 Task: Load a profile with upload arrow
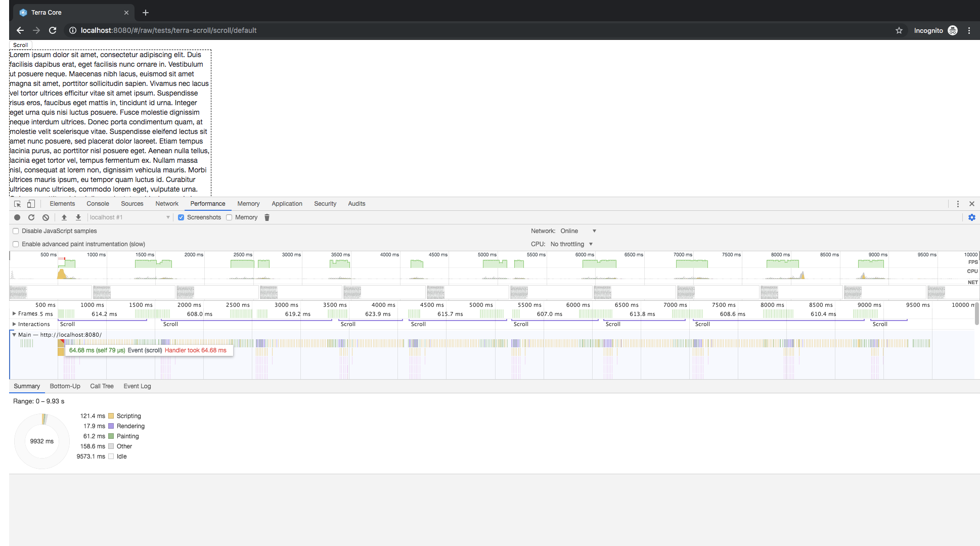[x=64, y=217]
